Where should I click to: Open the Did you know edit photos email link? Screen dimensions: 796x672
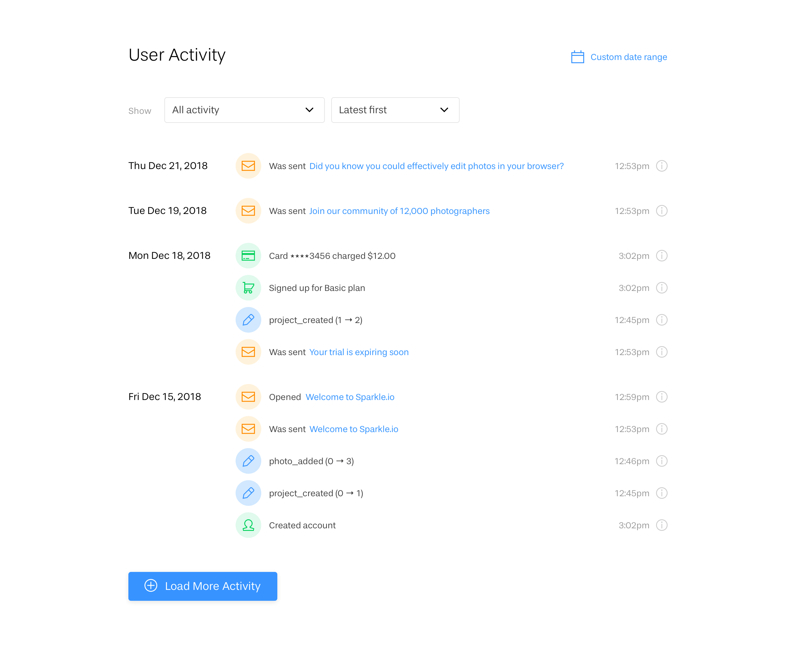pyautogui.click(x=436, y=166)
